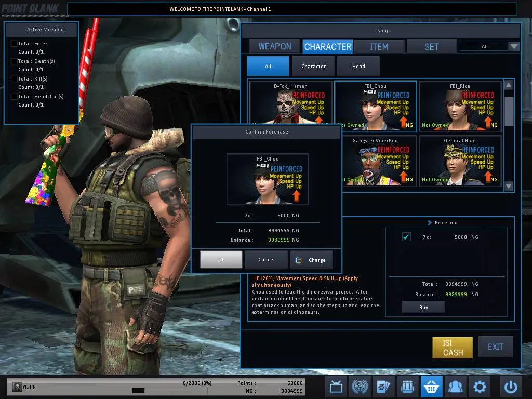Tick the Total: Enter mission checkbox
The image size is (532, 399).
click(x=14, y=44)
